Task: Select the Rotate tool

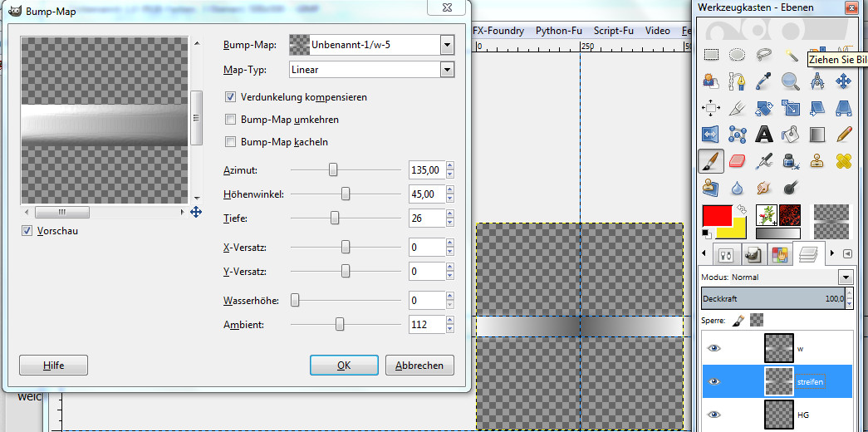Action: point(764,108)
